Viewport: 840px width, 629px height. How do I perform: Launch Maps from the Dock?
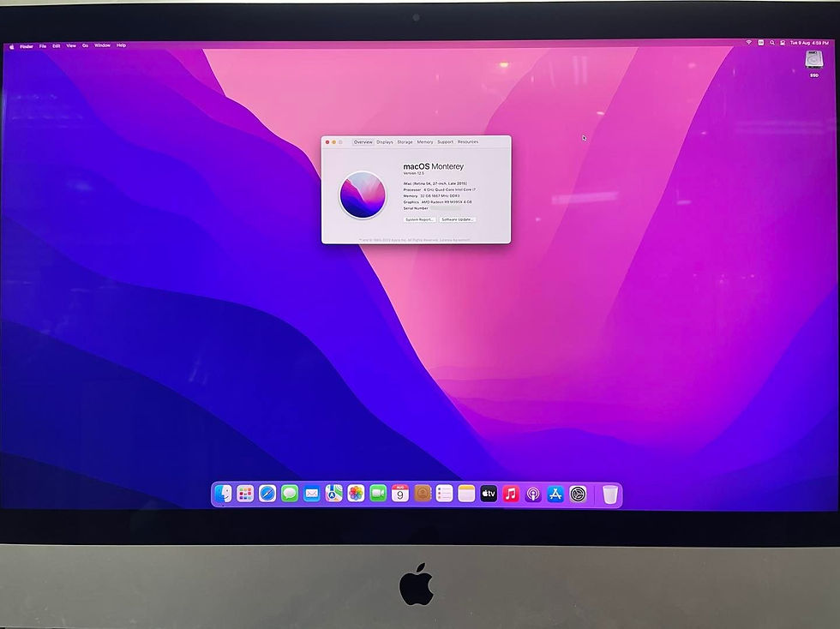click(333, 494)
